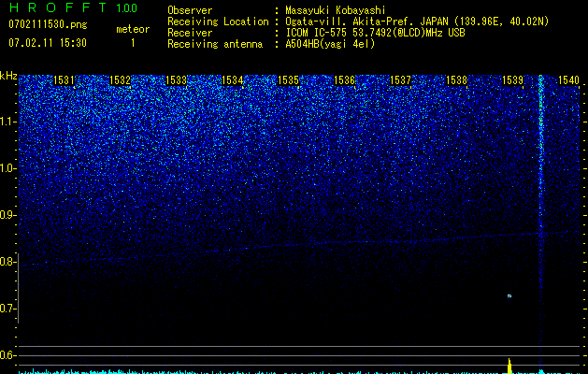
Task: Click the yellow meteor peak in the level graph
Action: [509, 367]
